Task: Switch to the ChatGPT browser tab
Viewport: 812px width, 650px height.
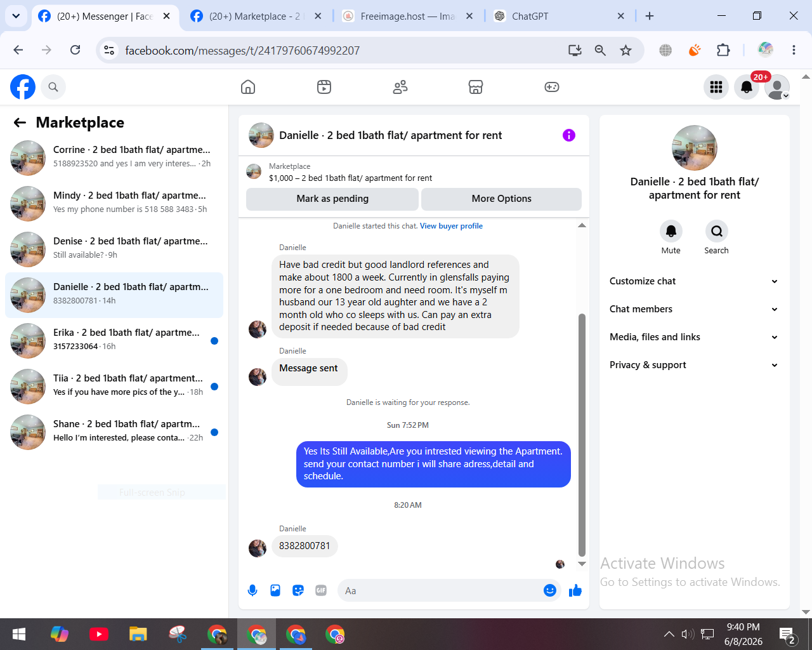Action: (558, 17)
